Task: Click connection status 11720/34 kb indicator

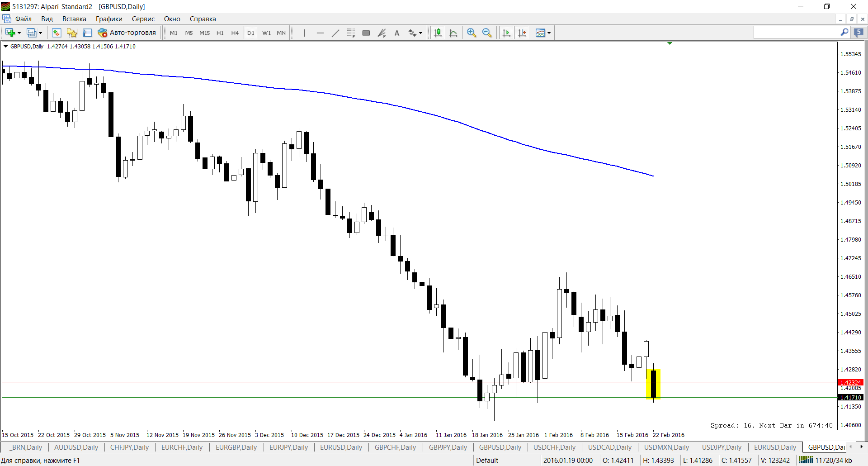Action: point(826,461)
